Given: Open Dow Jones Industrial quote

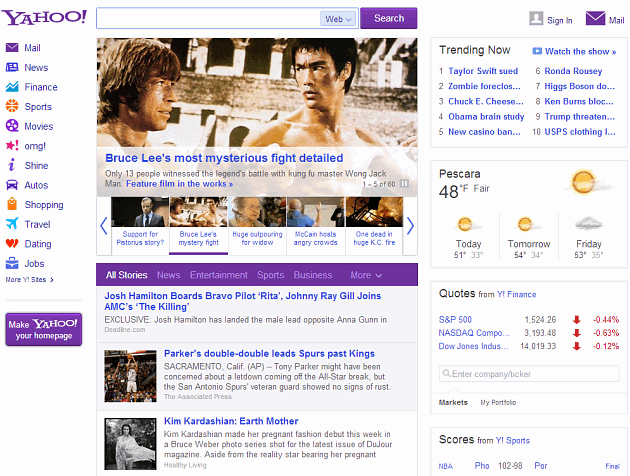Looking at the screenshot, I should point(474,346).
